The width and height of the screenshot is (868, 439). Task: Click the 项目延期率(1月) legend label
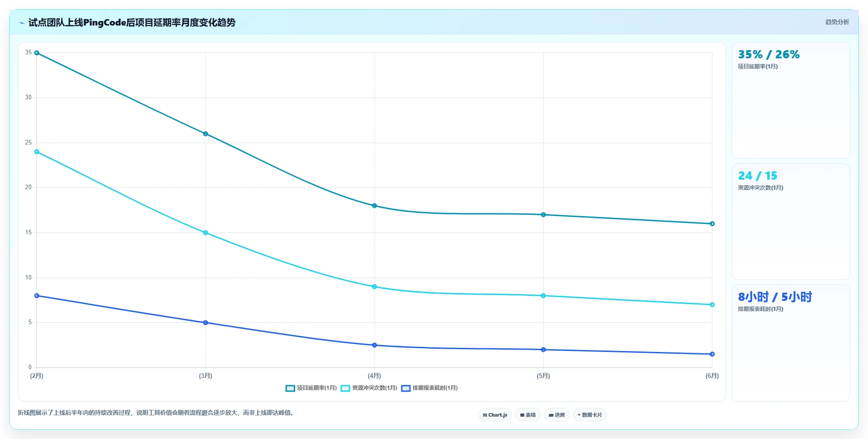coord(317,388)
